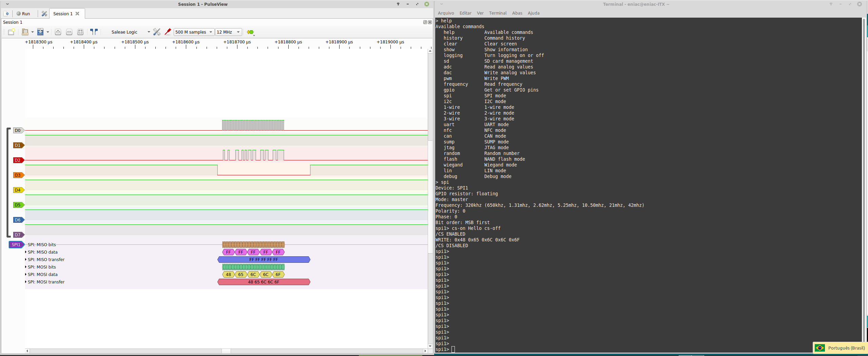Expand the SPI: MOSI data row
868x356 pixels.
click(x=26, y=274)
